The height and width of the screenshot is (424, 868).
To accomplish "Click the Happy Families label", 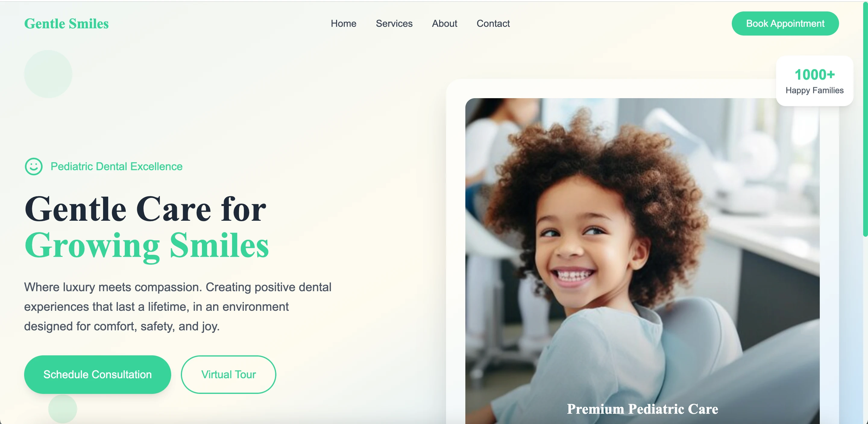I will [x=814, y=90].
